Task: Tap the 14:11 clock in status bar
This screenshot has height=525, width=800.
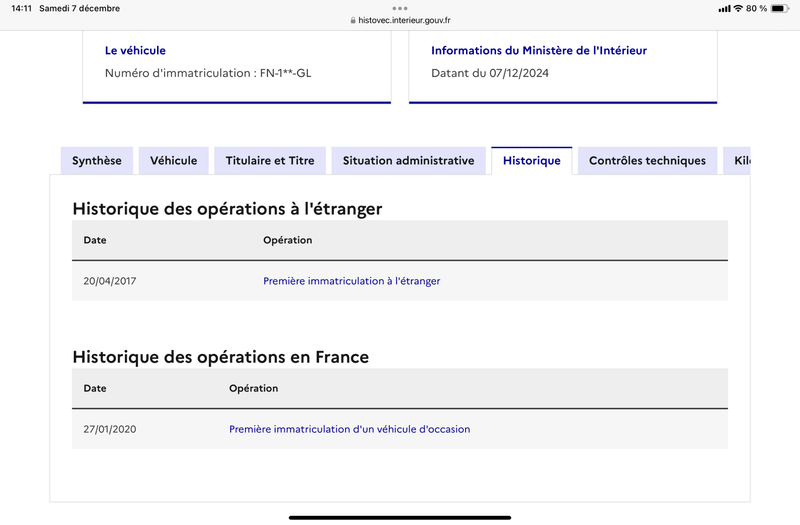Action: click(21, 8)
